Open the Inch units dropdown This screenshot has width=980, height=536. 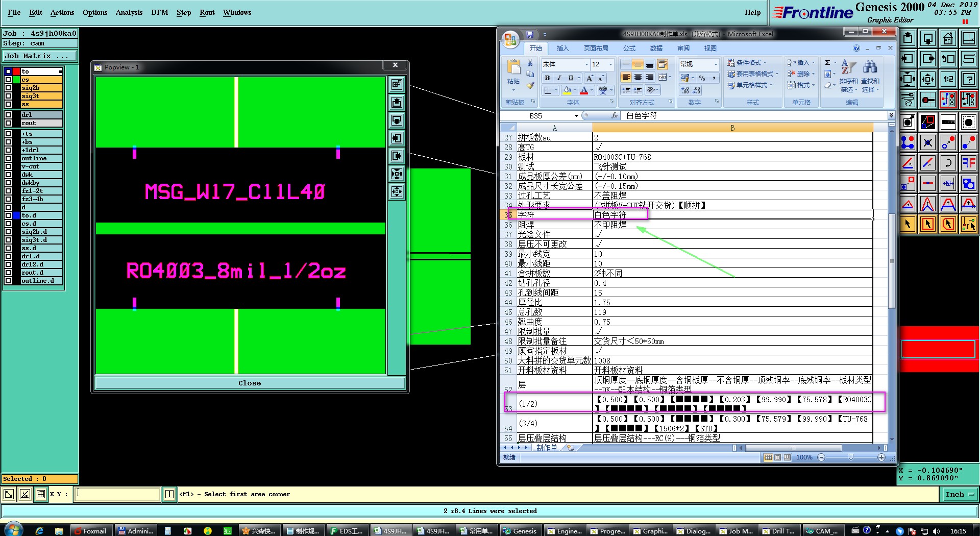(x=959, y=494)
